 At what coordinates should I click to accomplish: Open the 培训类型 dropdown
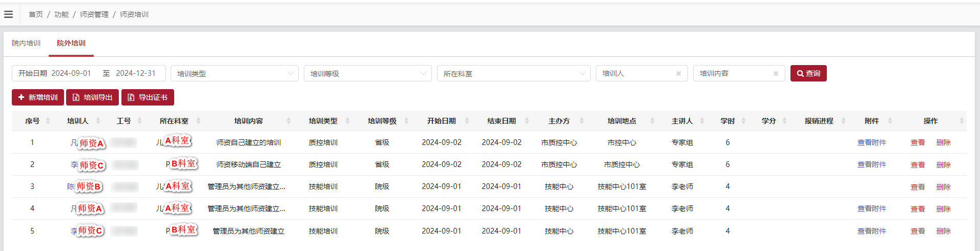tap(235, 73)
